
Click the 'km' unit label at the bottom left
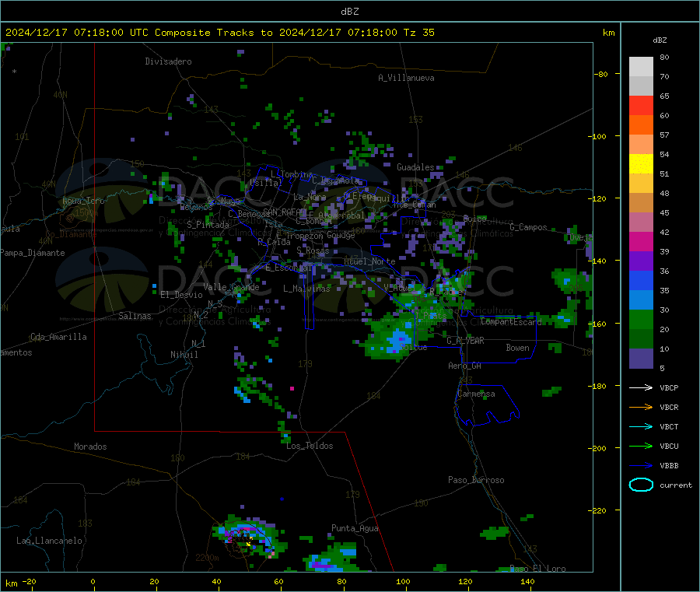[x=12, y=583]
